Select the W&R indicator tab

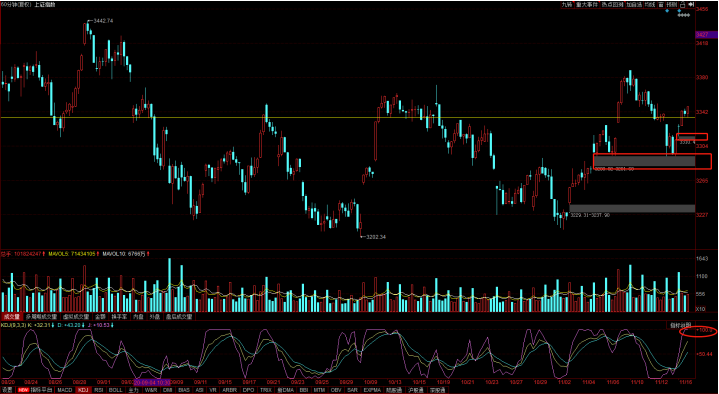tap(151, 390)
